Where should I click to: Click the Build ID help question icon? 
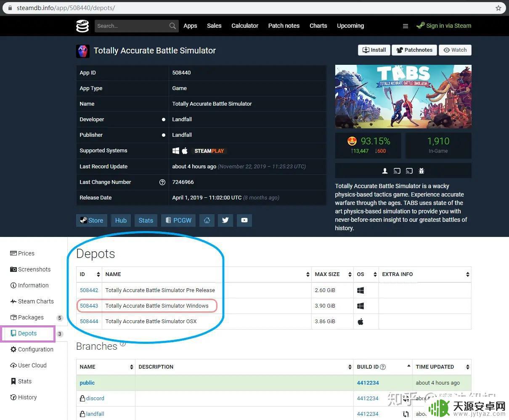(x=383, y=367)
